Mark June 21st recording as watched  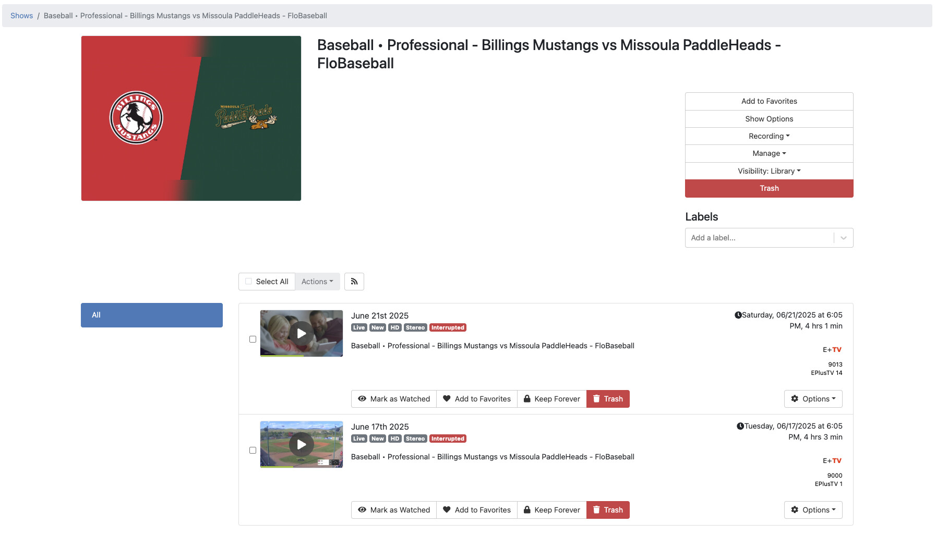[x=394, y=399]
